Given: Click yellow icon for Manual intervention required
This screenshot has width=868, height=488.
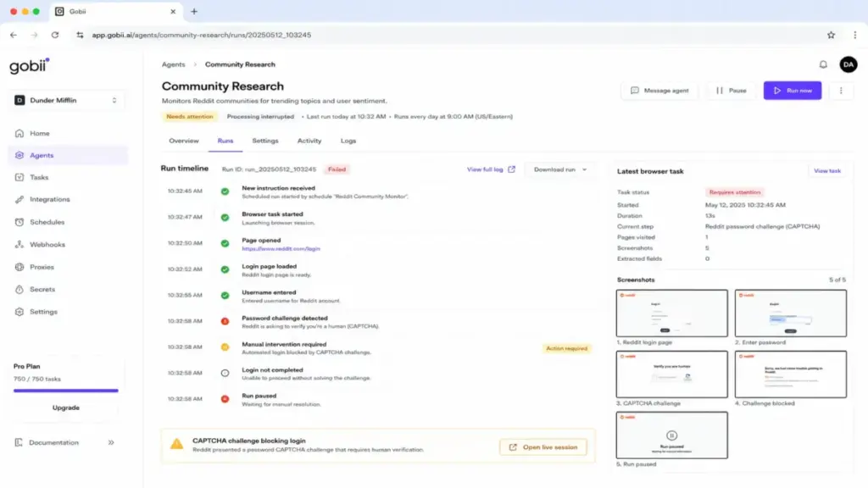Looking at the screenshot, I should pos(225,347).
